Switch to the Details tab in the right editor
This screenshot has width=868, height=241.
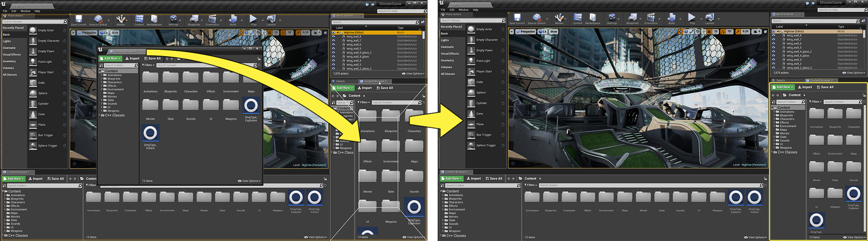781,80
